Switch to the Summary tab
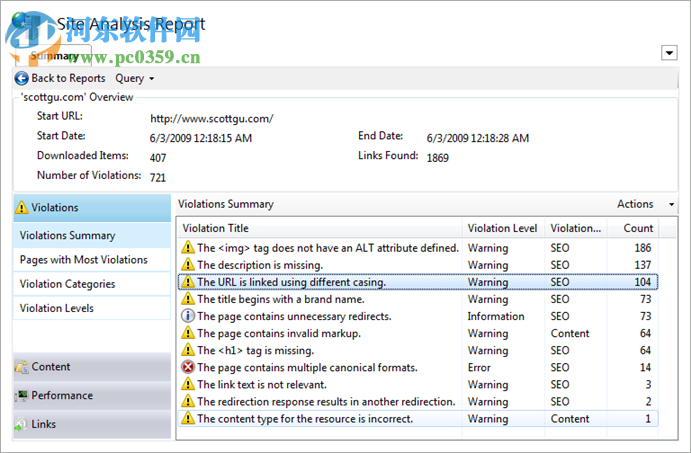The width and height of the screenshot is (691, 453). (x=54, y=56)
